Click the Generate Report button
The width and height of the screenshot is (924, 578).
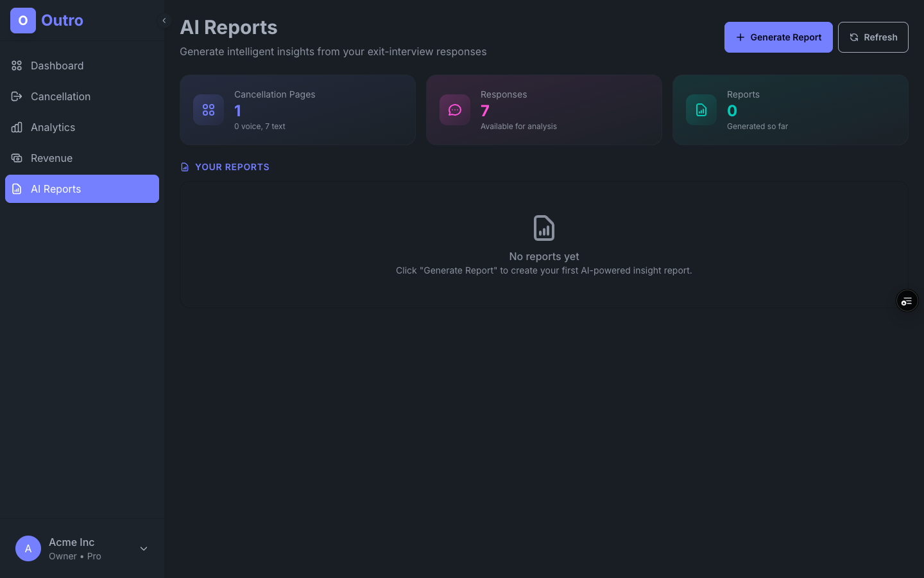(x=778, y=37)
